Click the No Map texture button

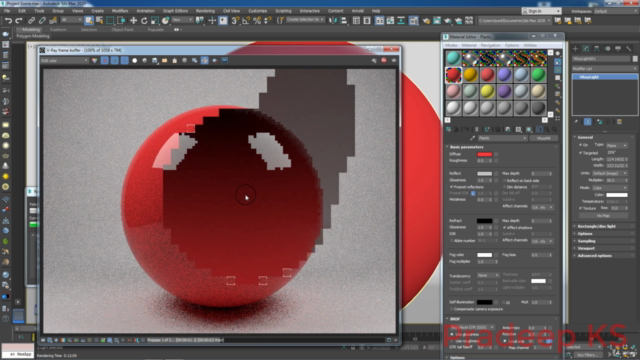[x=603, y=216]
